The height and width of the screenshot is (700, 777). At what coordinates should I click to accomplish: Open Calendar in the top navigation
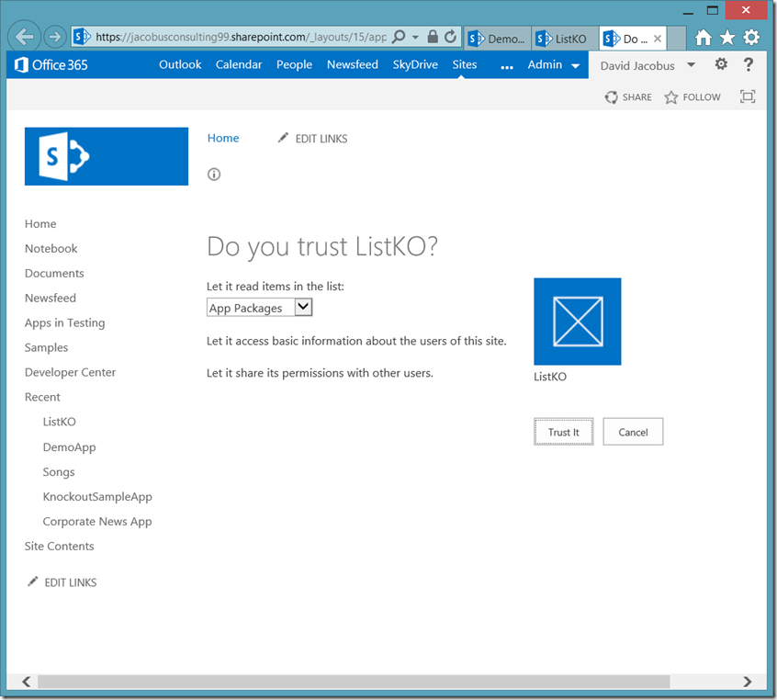[239, 64]
